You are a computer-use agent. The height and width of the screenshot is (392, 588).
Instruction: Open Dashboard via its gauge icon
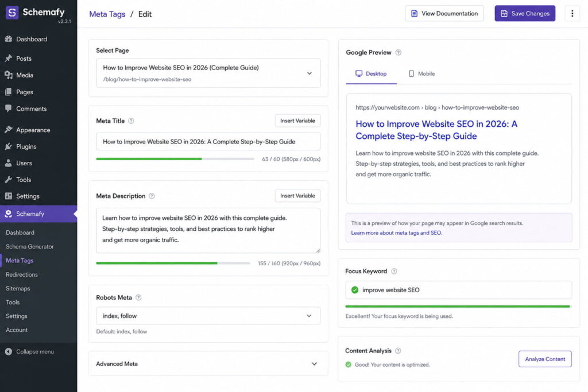tap(8, 39)
